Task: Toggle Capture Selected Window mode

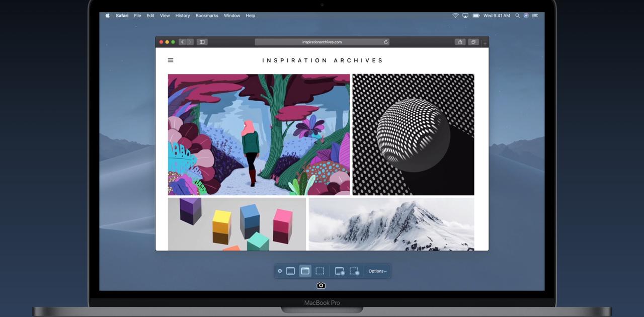Action: click(x=305, y=271)
